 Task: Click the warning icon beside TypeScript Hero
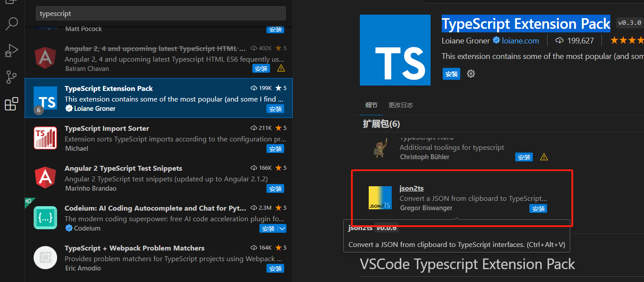coord(544,157)
